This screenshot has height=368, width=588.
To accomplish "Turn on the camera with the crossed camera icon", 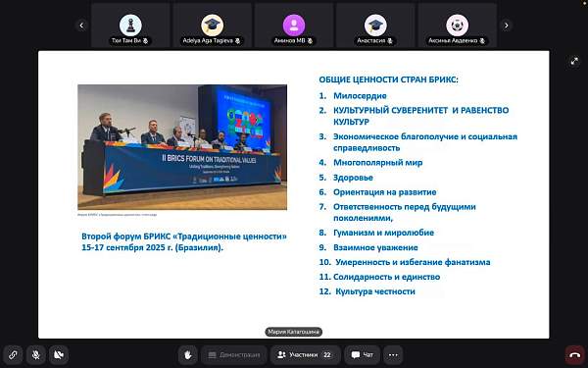I will 59,355.
